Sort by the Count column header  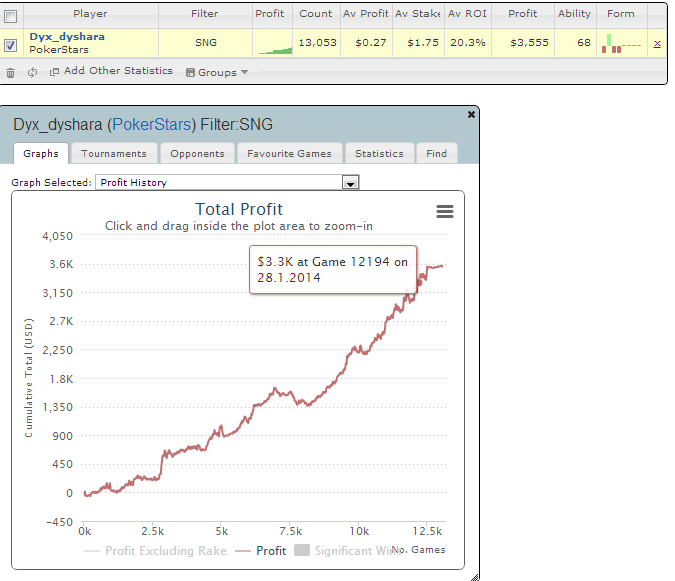[316, 14]
